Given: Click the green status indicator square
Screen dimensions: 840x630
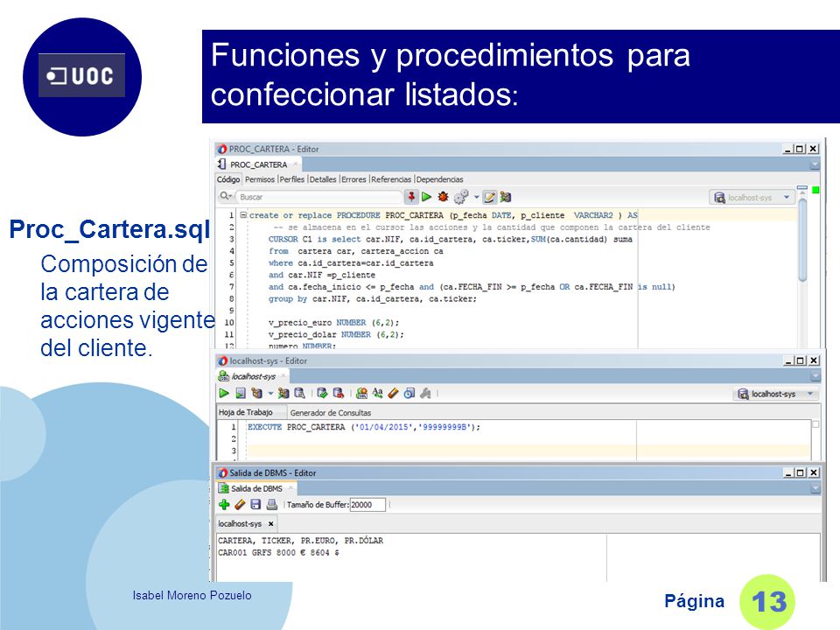Looking at the screenshot, I should [815, 190].
